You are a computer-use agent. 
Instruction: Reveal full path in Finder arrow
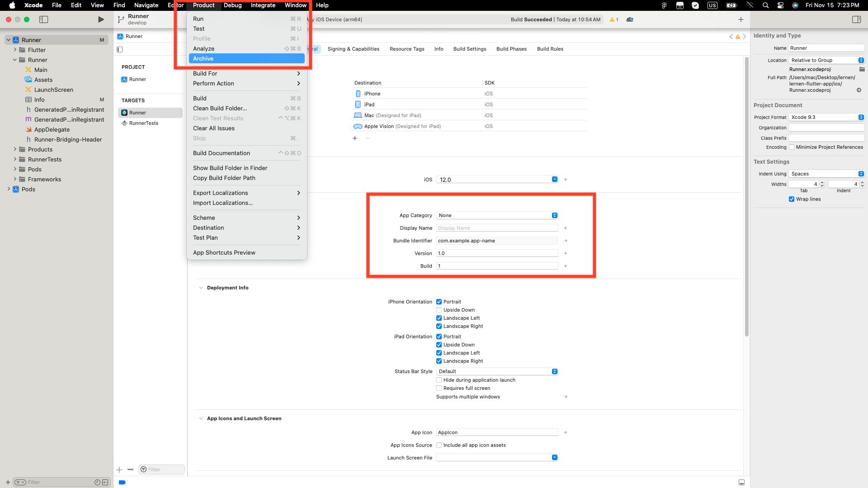(859, 90)
